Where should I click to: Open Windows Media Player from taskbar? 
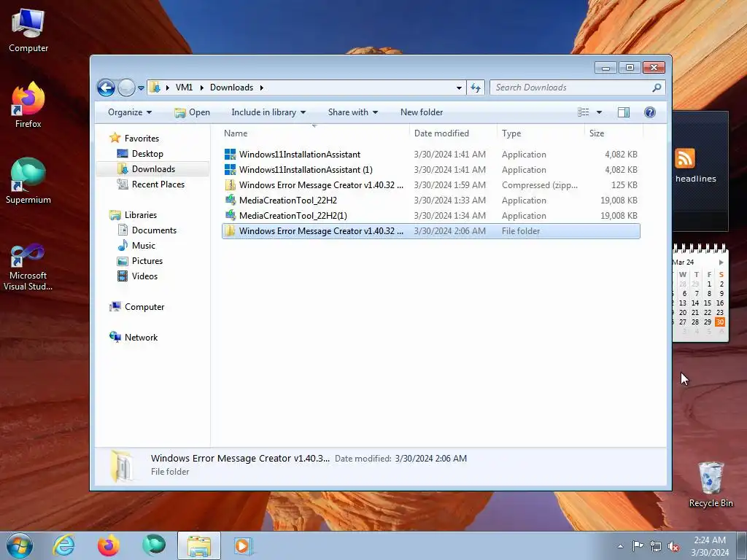coord(243,545)
